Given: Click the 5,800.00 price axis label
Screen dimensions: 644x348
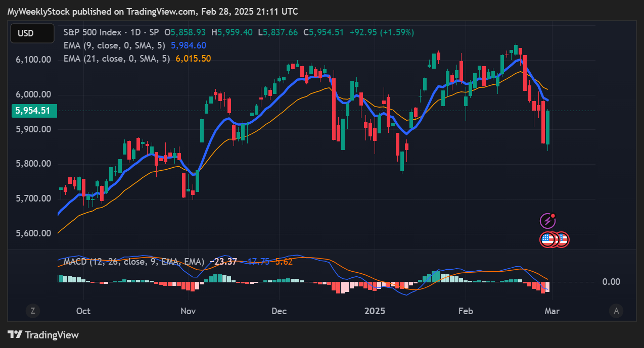Looking at the screenshot, I should pyautogui.click(x=33, y=164).
